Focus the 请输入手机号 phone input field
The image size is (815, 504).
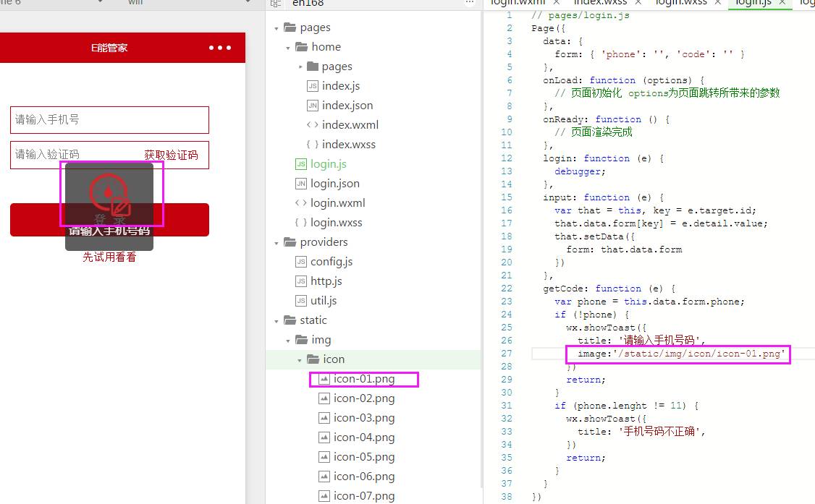pos(110,120)
